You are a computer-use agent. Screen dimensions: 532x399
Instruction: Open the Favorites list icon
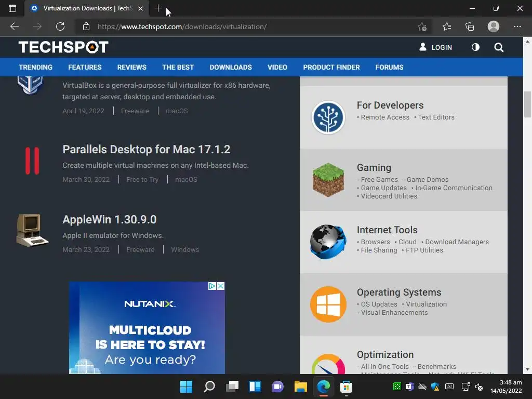point(446,26)
